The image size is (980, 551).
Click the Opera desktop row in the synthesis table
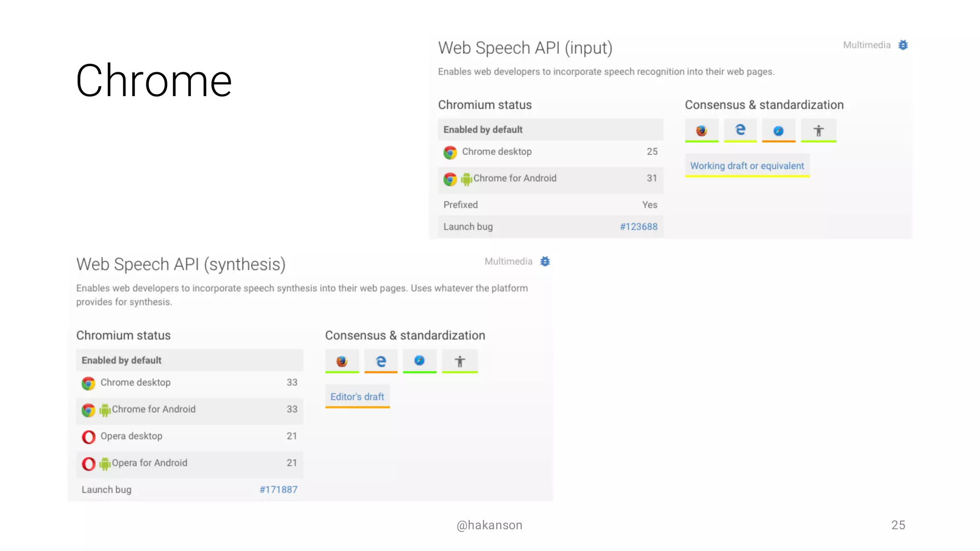click(x=189, y=436)
